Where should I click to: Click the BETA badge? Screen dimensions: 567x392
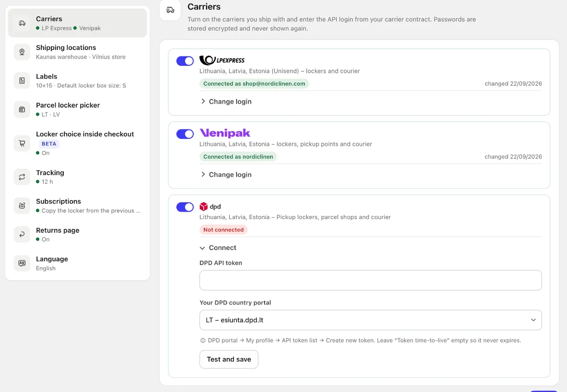pos(49,144)
